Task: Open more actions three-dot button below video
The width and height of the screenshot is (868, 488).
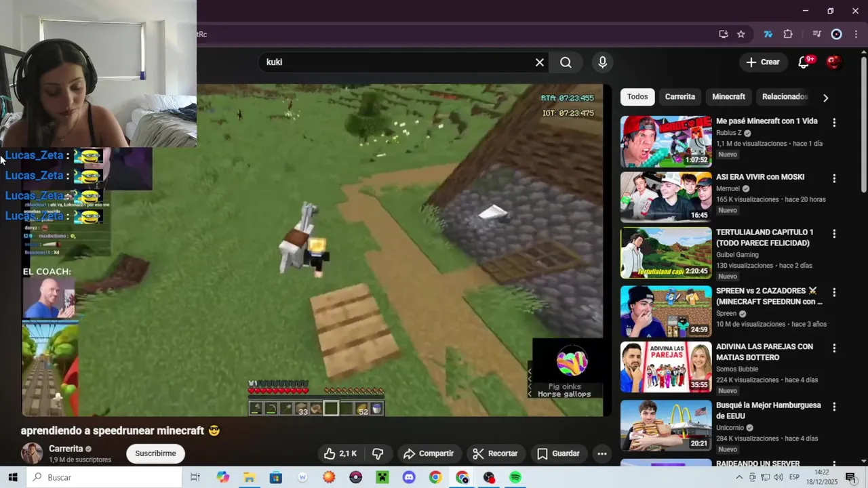Action: (601, 453)
